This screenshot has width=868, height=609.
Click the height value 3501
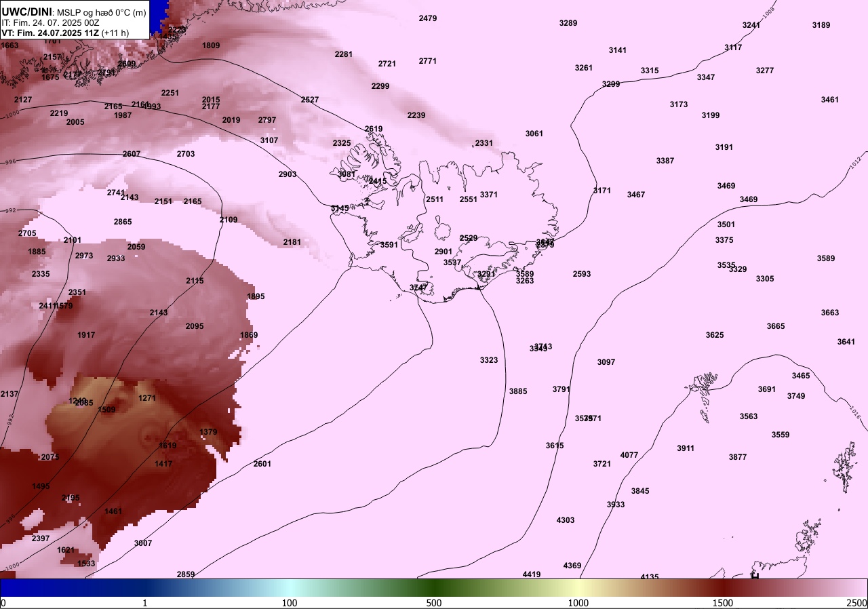[726, 224]
